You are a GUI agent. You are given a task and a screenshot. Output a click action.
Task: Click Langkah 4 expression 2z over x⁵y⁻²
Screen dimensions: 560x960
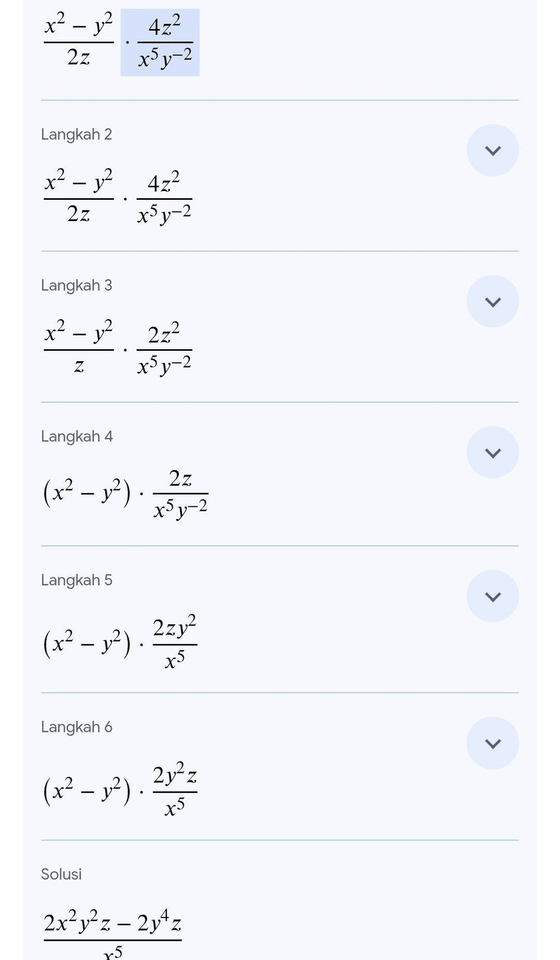click(x=180, y=494)
